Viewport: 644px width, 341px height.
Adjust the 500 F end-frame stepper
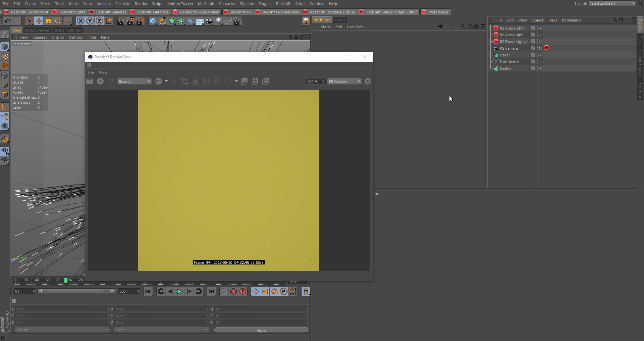pyautogui.click(x=138, y=291)
